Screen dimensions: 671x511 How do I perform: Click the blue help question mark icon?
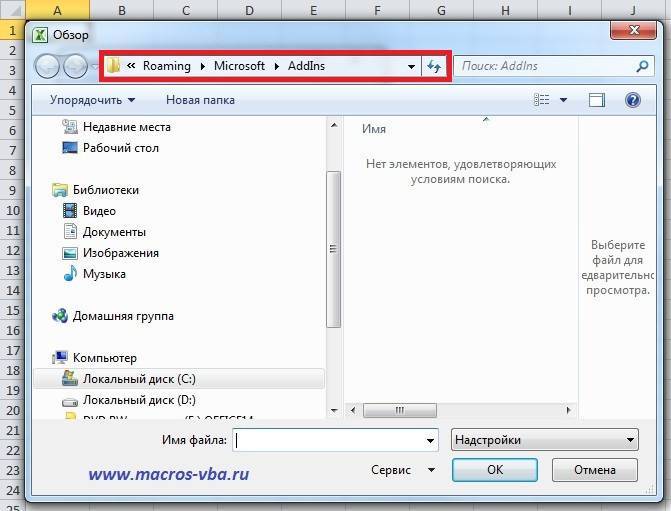631,100
